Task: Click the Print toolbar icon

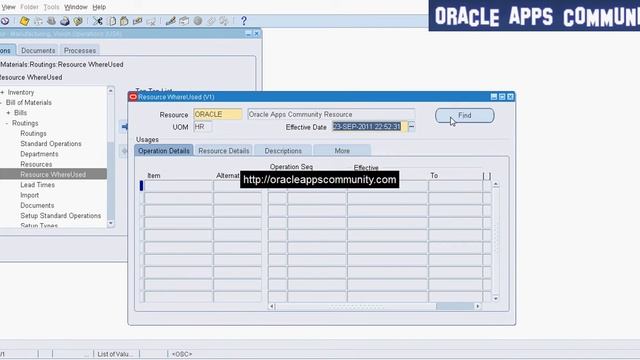Action: click(x=64, y=21)
